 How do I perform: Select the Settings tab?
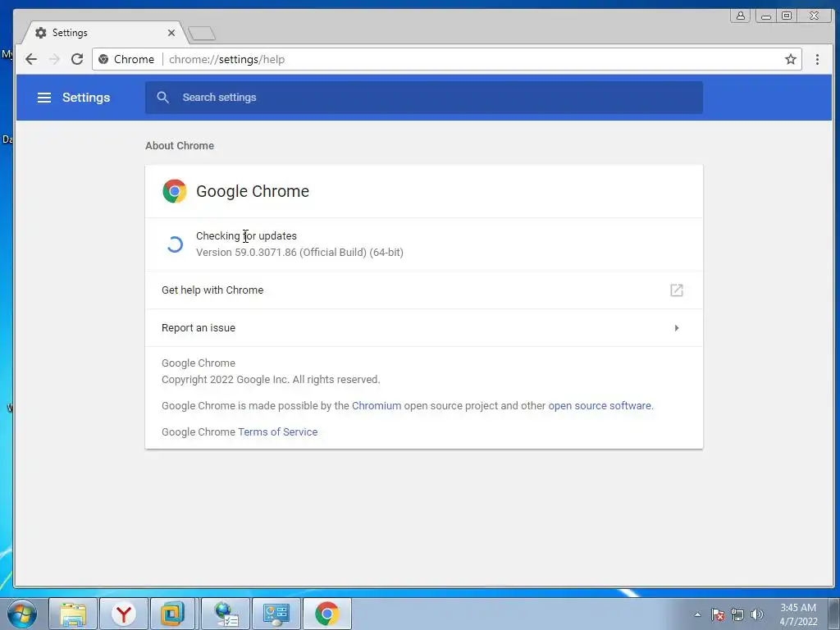click(x=104, y=33)
